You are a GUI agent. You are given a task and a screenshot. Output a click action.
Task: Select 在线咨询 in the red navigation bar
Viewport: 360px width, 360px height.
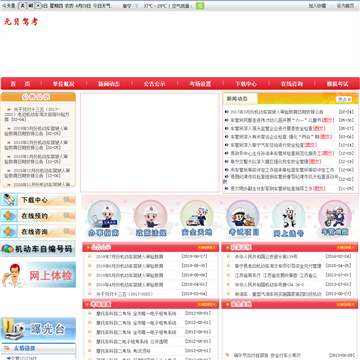292,84
